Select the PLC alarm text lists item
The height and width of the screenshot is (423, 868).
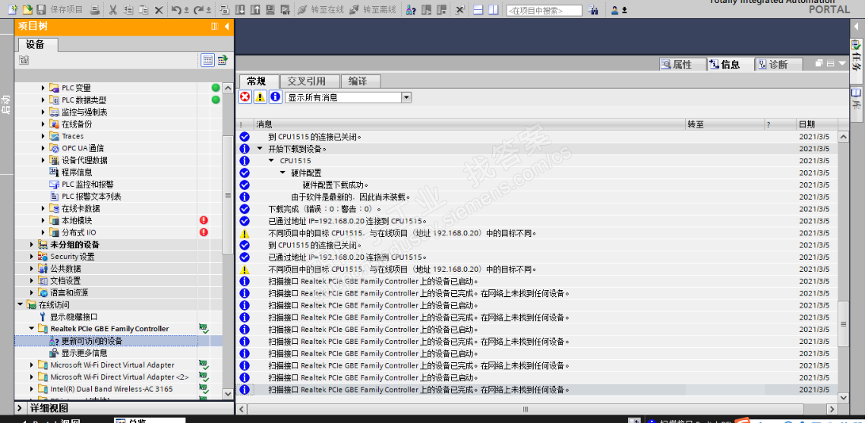point(86,196)
